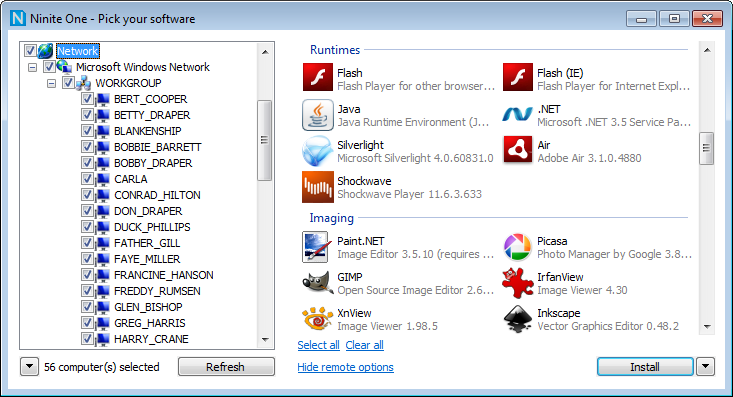Uncheck BETTY_DRAPER computer
The image size is (733, 397).
click(x=87, y=115)
